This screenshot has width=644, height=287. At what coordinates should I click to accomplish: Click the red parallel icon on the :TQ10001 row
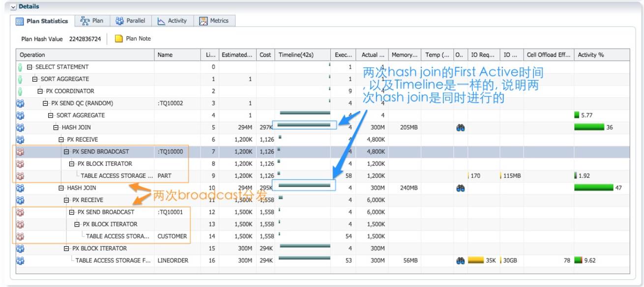tap(20, 212)
